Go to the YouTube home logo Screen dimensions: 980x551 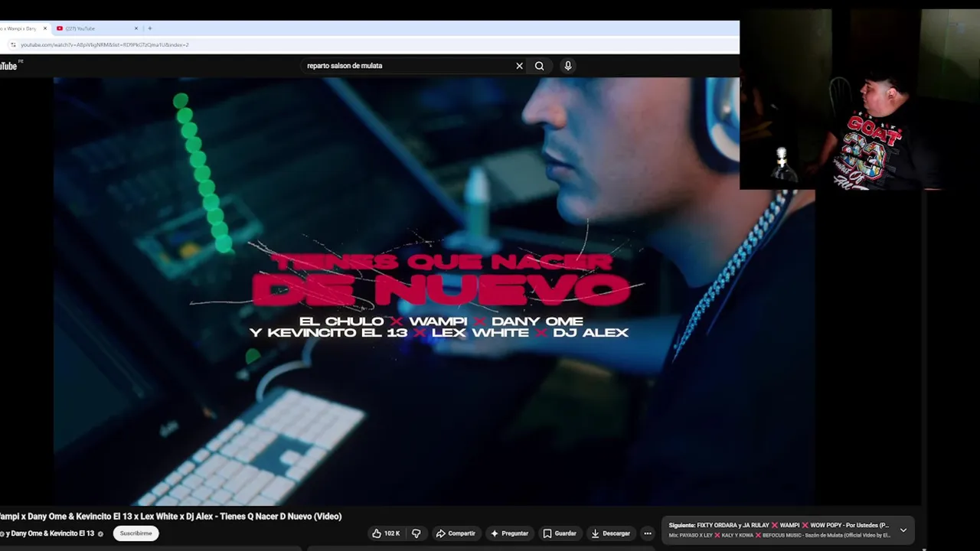[9, 66]
